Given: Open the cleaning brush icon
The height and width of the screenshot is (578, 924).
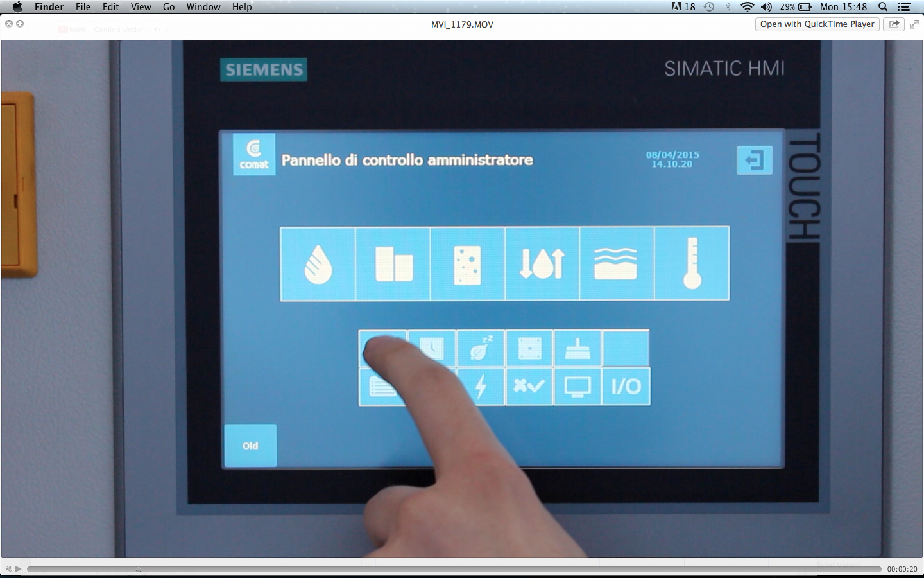Looking at the screenshot, I should (577, 348).
